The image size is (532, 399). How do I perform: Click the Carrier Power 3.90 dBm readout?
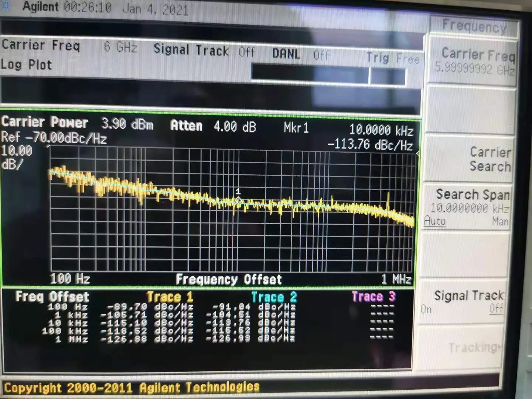(x=77, y=123)
